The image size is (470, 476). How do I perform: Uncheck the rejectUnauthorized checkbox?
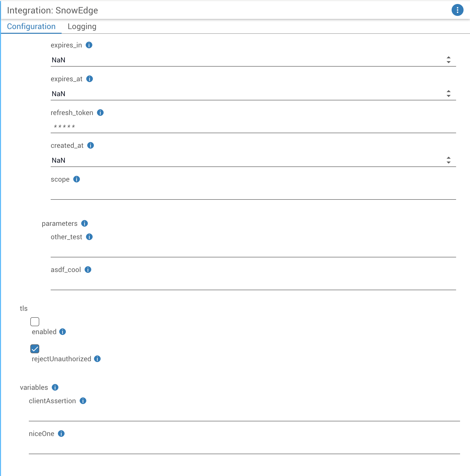coord(35,349)
